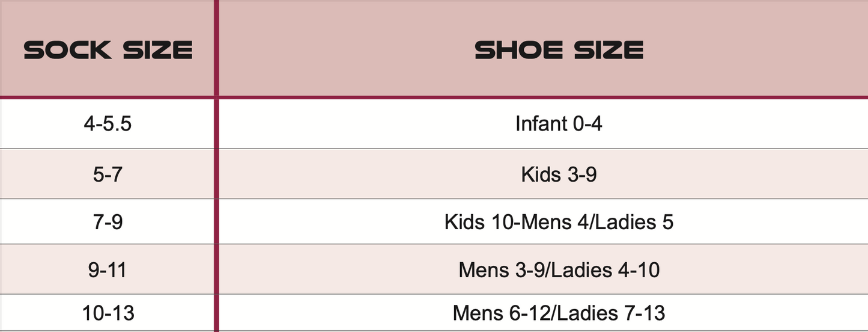The width and height of the screenshot is (868, 332).
Task: Click the Kids 10 text in third row
Action: coord(478,222)
